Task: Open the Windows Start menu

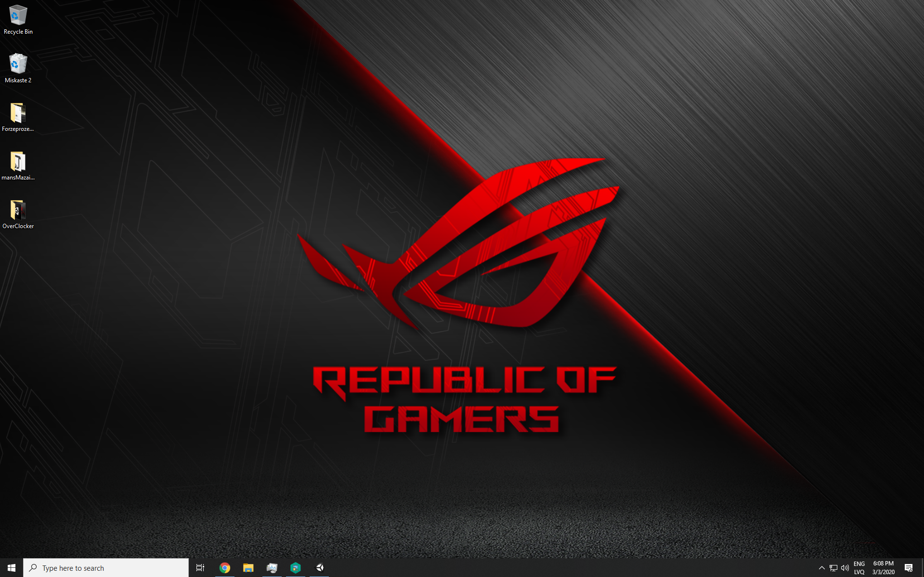Action: (x=12, y=568)
